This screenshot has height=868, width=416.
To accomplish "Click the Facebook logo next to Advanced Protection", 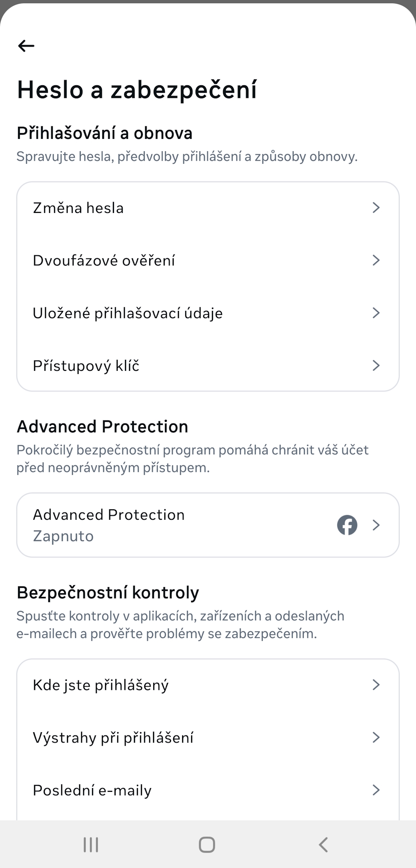I will coord(347,525).
